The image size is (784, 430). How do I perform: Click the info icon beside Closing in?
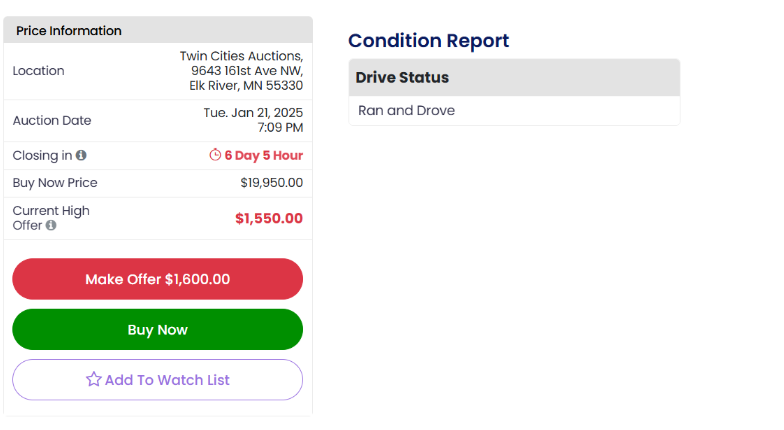[x=81, y=156]
